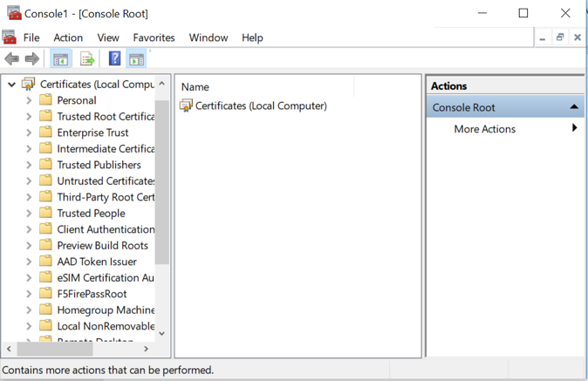Open the Favorites menu
Viewport: 588px width, 381px height.
[x=154, y=37]
